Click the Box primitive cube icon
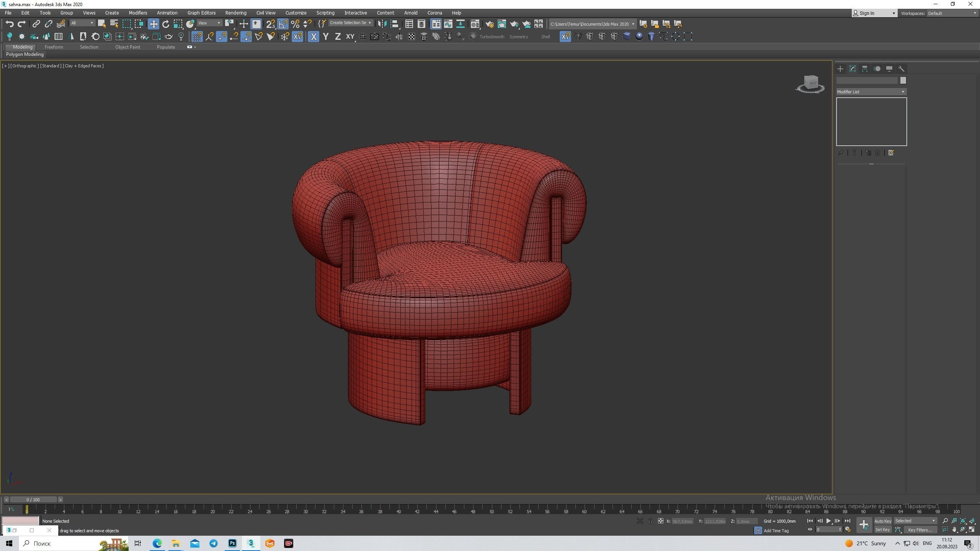This screenshot has height=551, width=980. tap(627, 37)
